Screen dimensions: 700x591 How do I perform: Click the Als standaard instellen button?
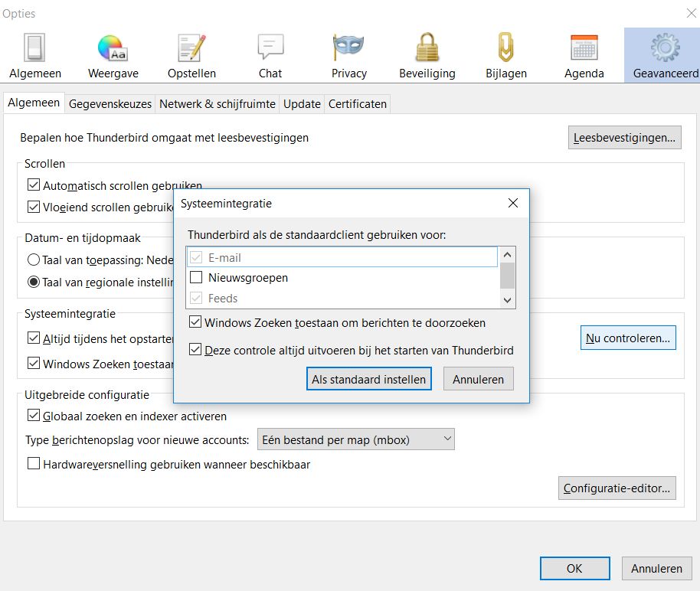point(368,379)
